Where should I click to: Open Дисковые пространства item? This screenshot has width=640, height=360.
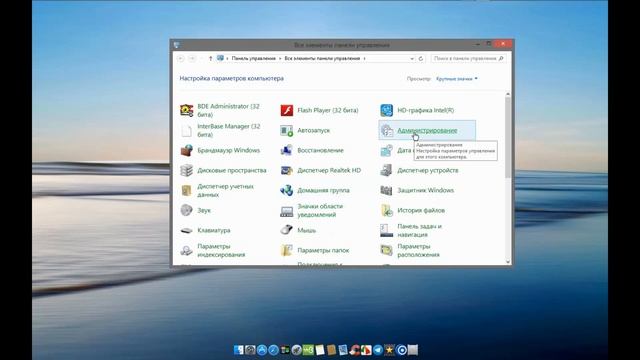(x=224, y=170)
